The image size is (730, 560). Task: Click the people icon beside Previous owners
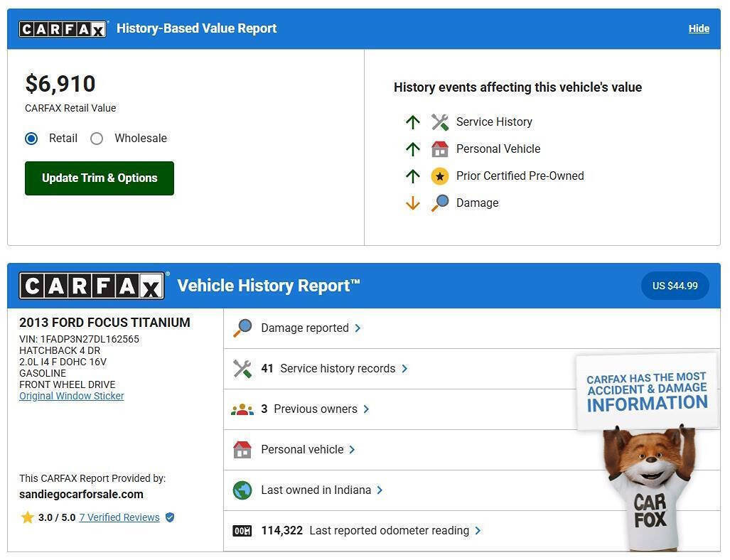click(x=242, y=409)
